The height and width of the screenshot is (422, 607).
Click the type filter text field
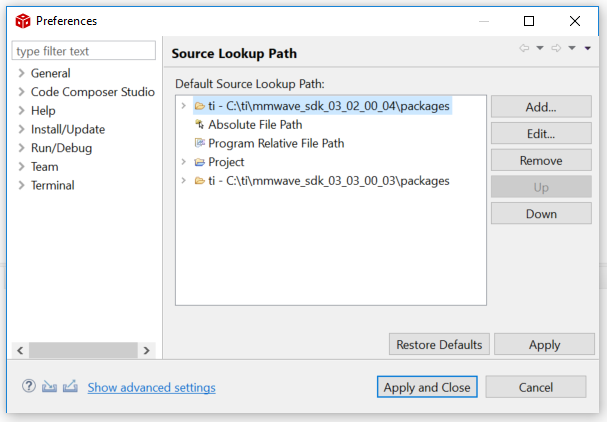coord(84,51)
